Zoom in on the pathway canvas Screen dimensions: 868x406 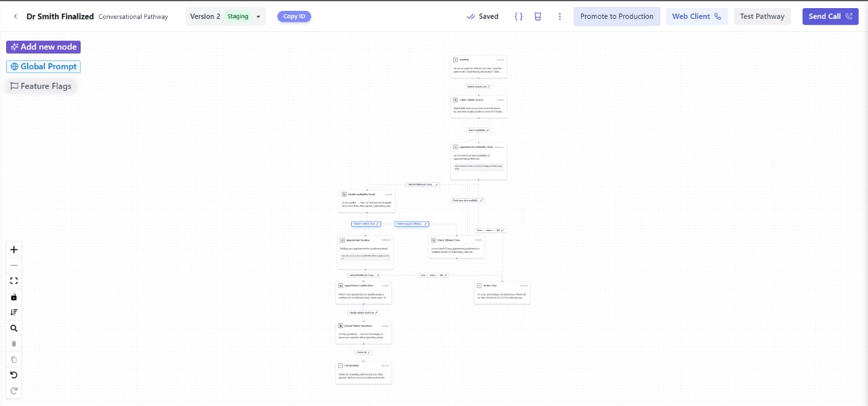tap(14, 249)
